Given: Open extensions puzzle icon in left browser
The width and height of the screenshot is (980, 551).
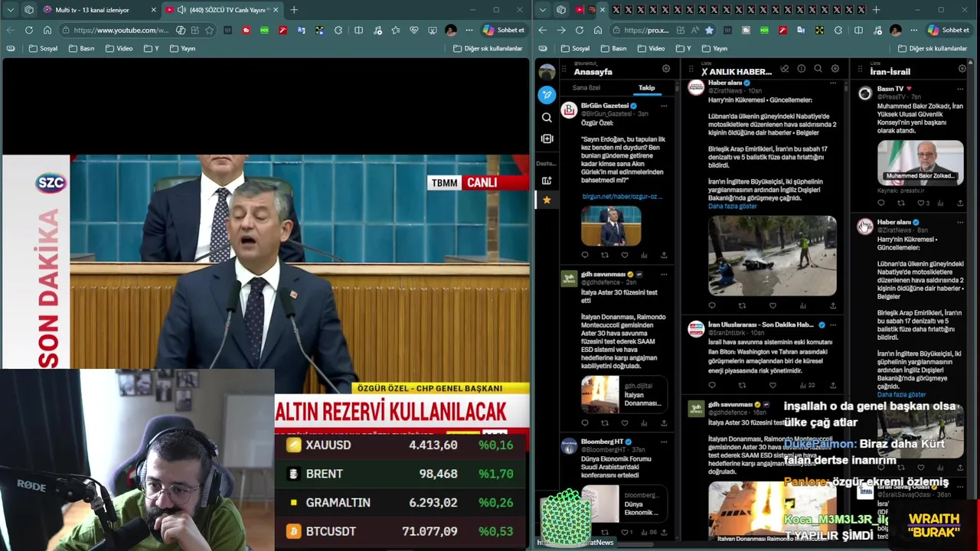Looking at the screenshot, I should coord(338,30).
